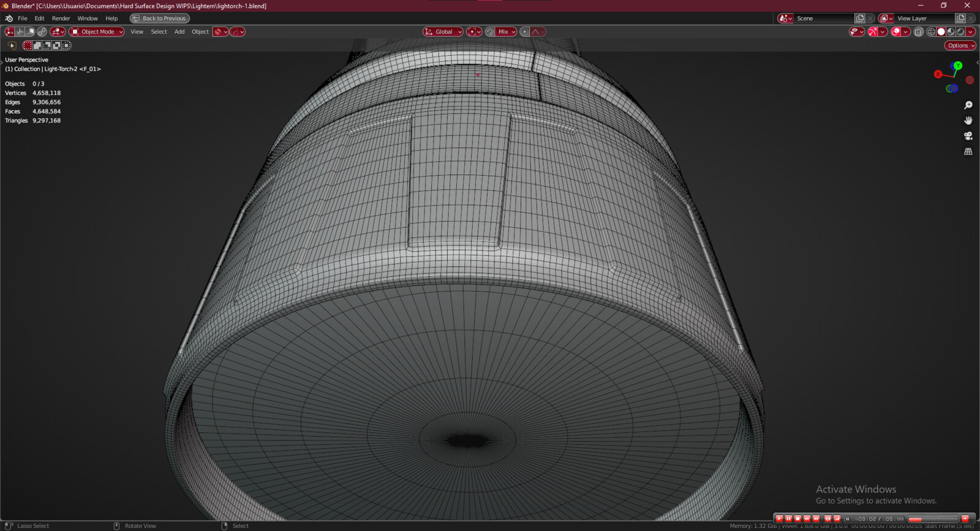This screenshot has height=531, width=980.
Task: Choose the subtract selection mode icon
Action: [47, 45]
